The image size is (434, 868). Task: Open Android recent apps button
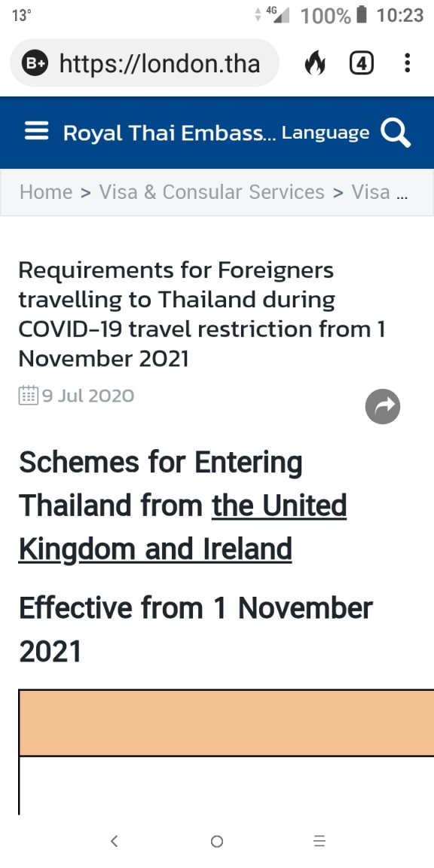click(x=319, y=842)
